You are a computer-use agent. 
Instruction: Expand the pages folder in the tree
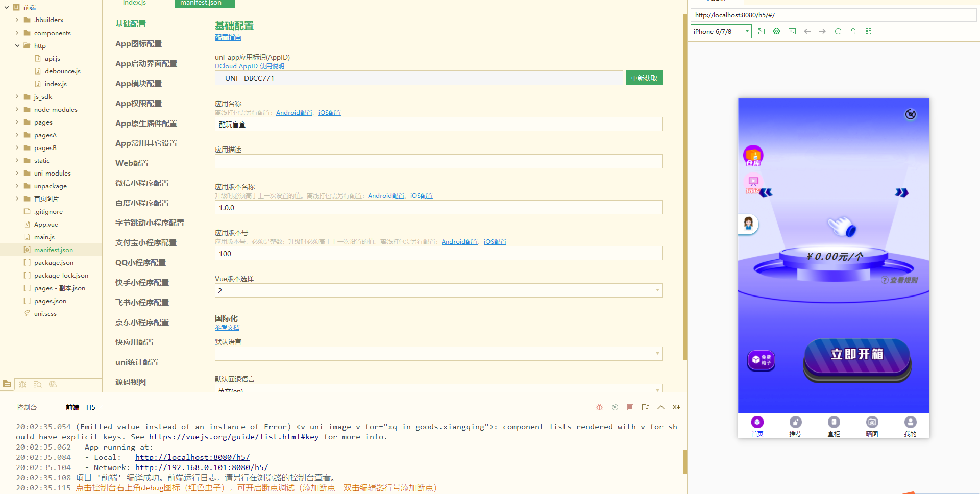(17, 122)
